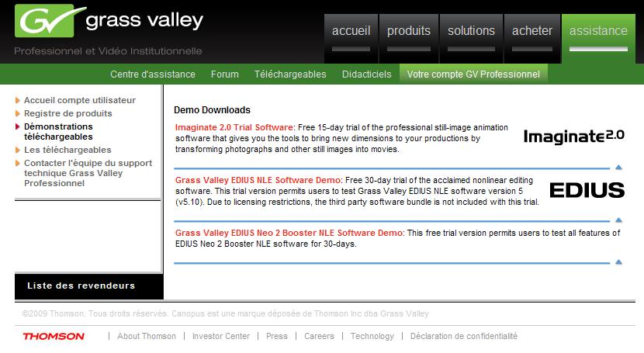Open Démonstrations téléchargeables sidebar link
This screenshot has height=353, width=644.
(58, 131)
